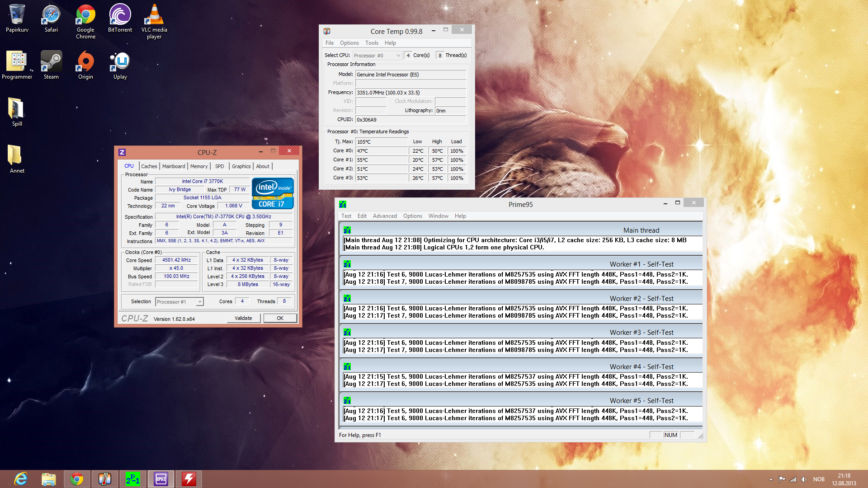The height and width of the screenshot is (488, 868).
Task: Click the Frequency field in Core Temp
Action: tap(410, 93)
